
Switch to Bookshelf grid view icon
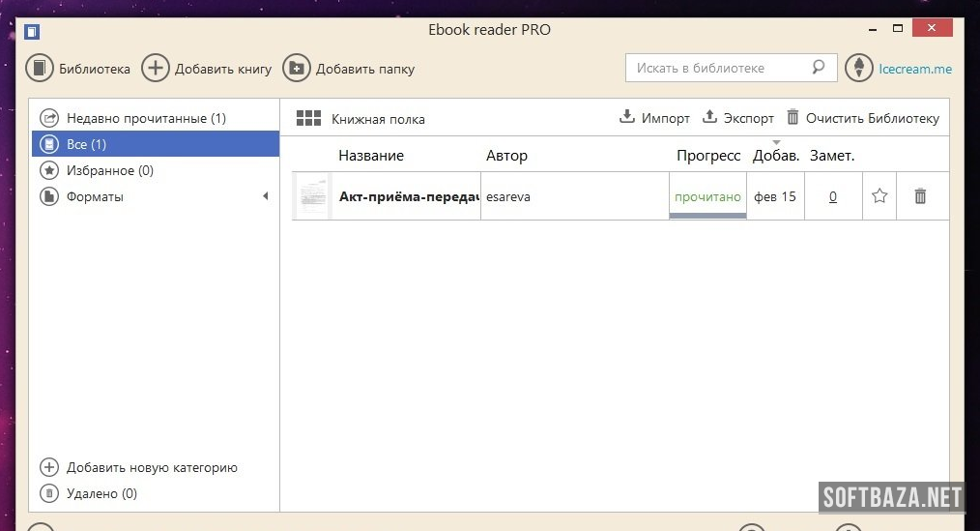tap(308, 118)
